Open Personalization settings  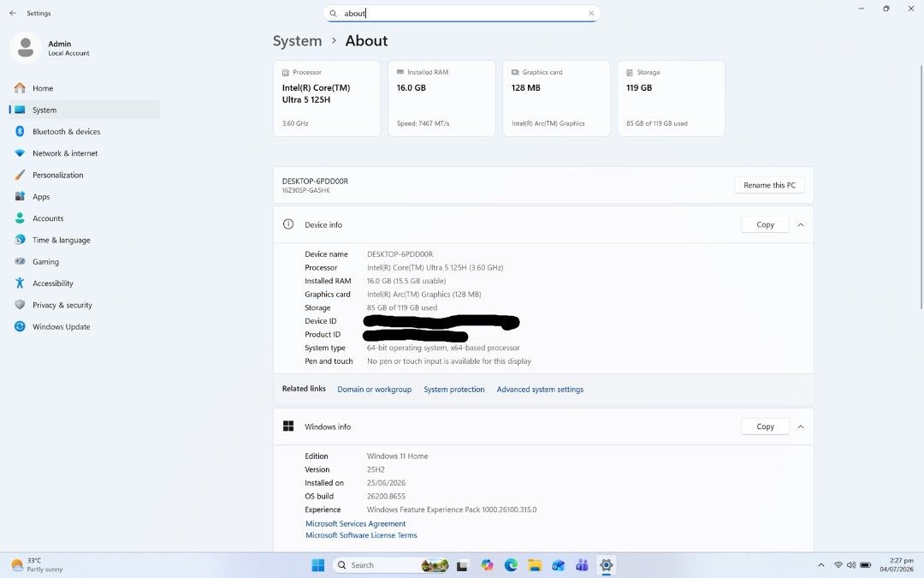tap(84, 176)
